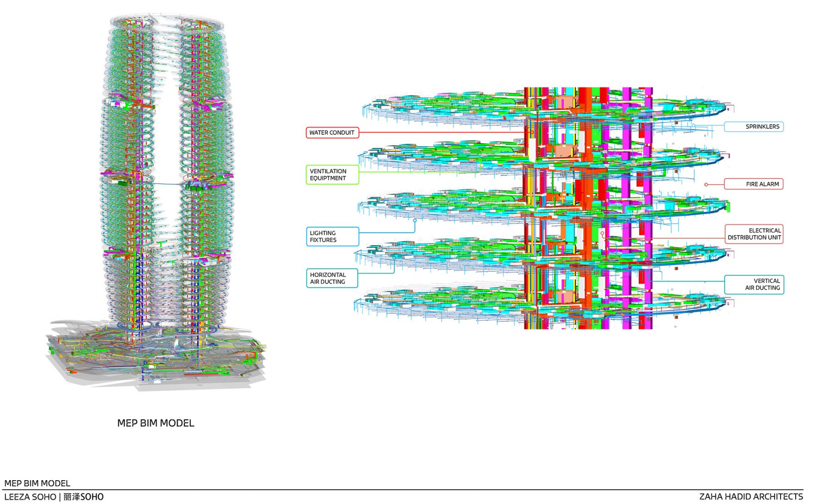814x504 pixels.
Task: Click the WATER CONDUIT red label
Action: pos(332,133)
